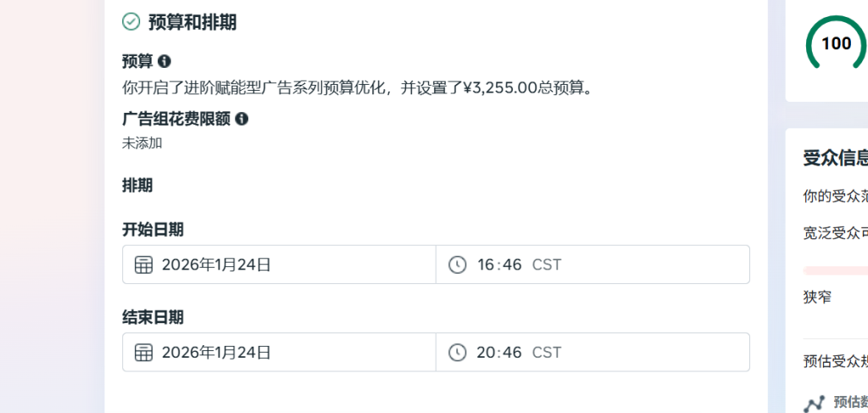The height and width of the screenshot is (413, 868).
Task: Select the minutes value in the start time
Action: click(x=512, y=265)
